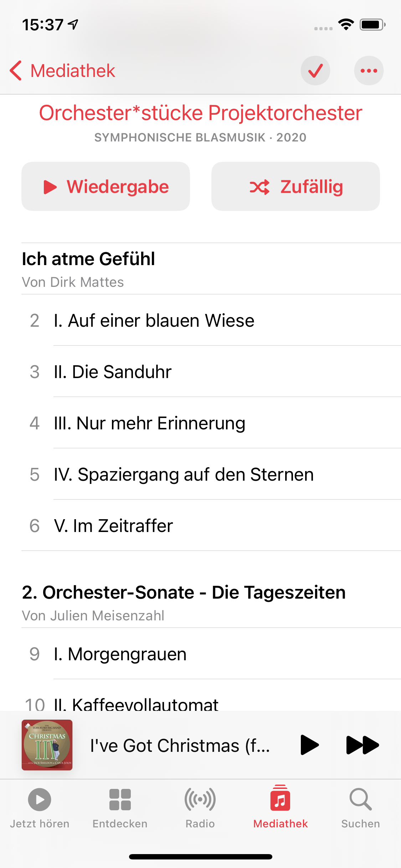
Task: Play track I. Auf einer blauen Wiese
Action: point(154,320)
